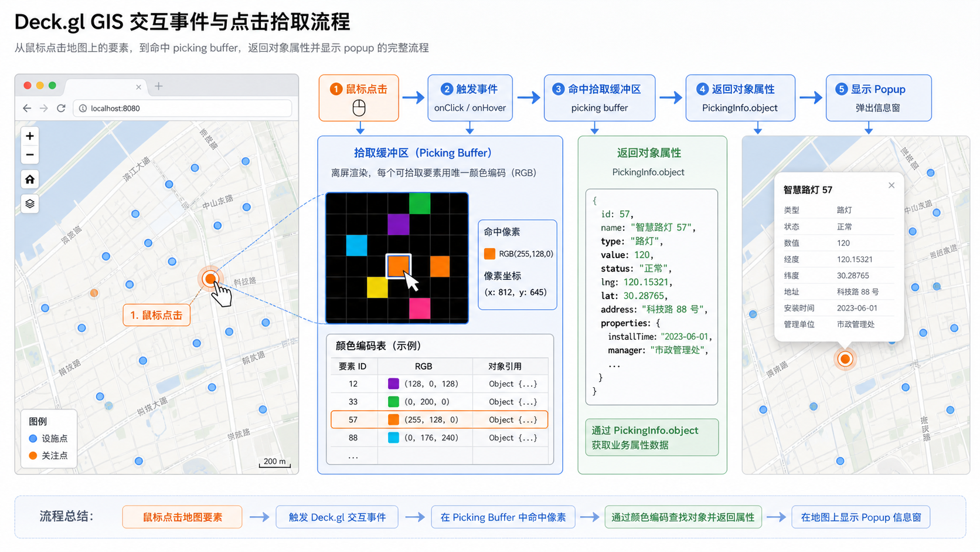
Task: Click the 管理单位 市政管理处 popup row
Action: 839,324
